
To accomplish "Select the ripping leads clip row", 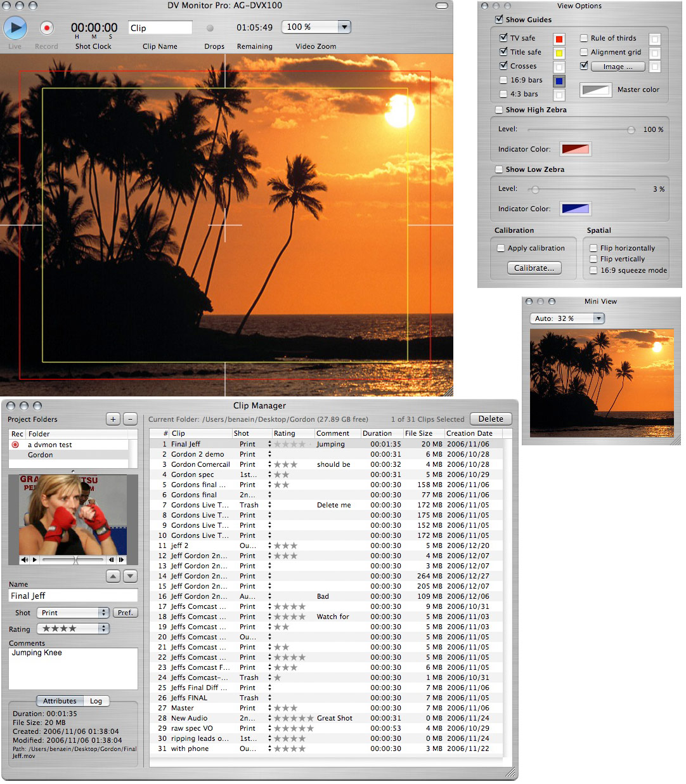I will pos(326,738).
